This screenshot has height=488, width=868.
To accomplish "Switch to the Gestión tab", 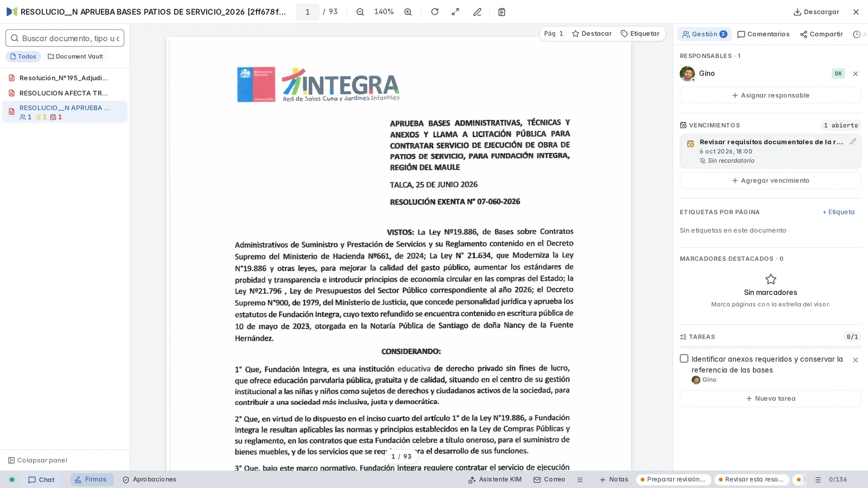I will pos(704,34).
